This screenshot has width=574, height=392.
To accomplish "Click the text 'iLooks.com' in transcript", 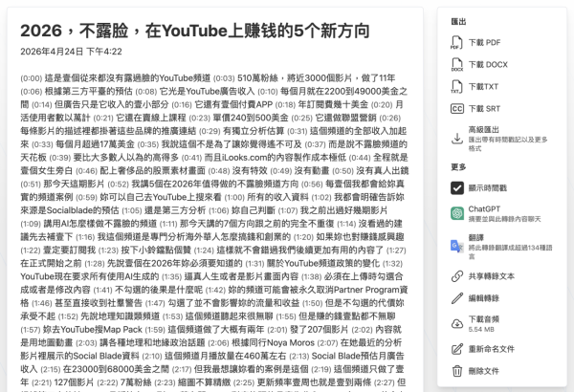I will 244,158.
